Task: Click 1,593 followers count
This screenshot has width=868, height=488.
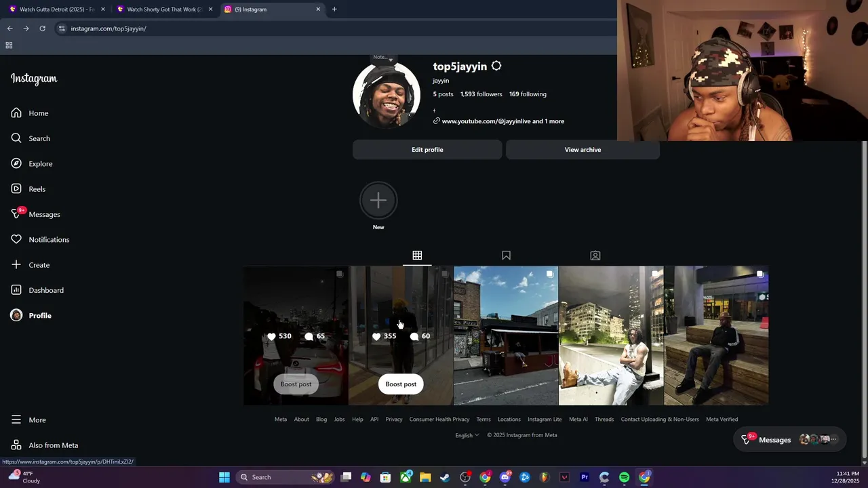Action: (x=481, y=94)
